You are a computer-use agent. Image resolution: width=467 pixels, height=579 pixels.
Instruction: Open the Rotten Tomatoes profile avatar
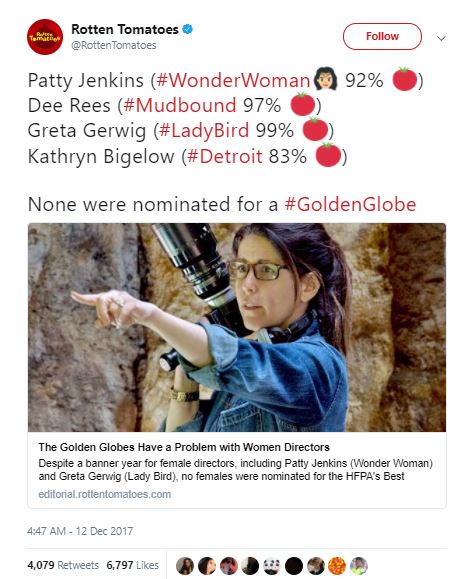45,37
